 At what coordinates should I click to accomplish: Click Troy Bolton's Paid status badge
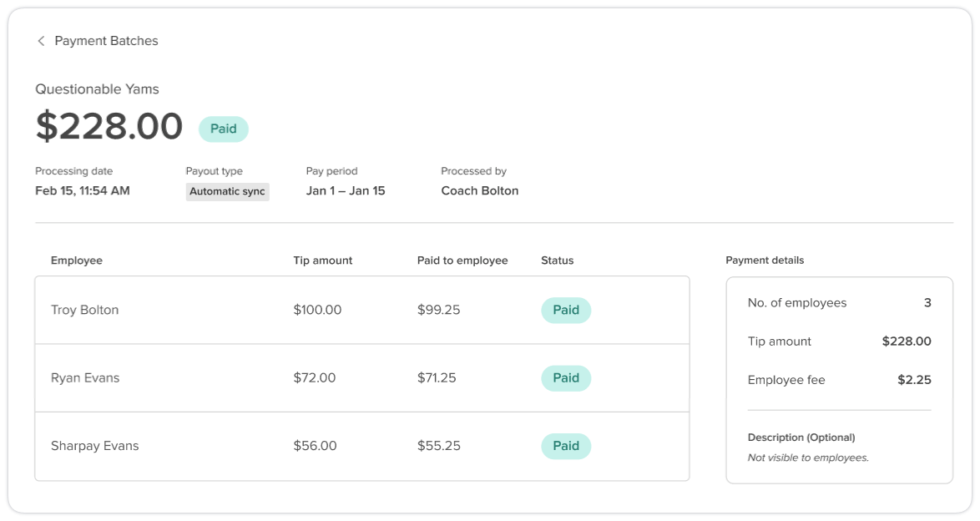coord(566,310)
